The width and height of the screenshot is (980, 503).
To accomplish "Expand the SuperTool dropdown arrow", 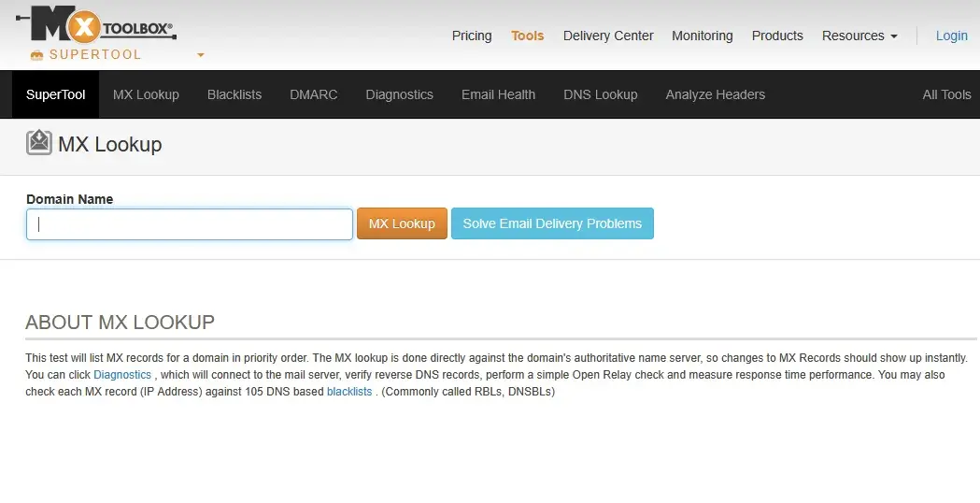I will point(201,55).
